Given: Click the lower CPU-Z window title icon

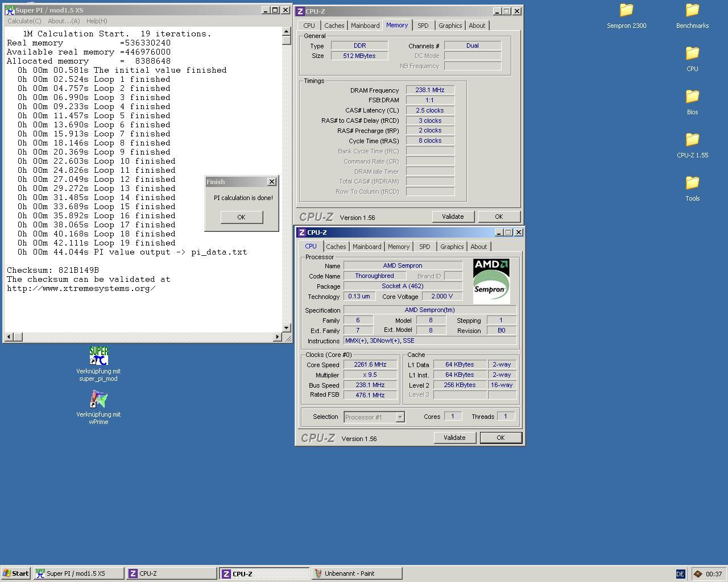Looking at the screenshot, I should click(301, 232).
